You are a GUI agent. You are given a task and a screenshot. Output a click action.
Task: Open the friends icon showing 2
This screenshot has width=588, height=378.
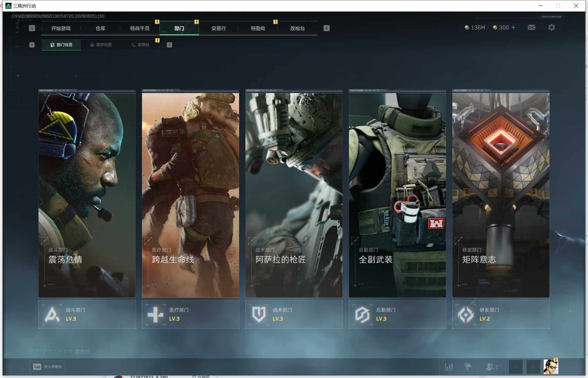(492, 367)
